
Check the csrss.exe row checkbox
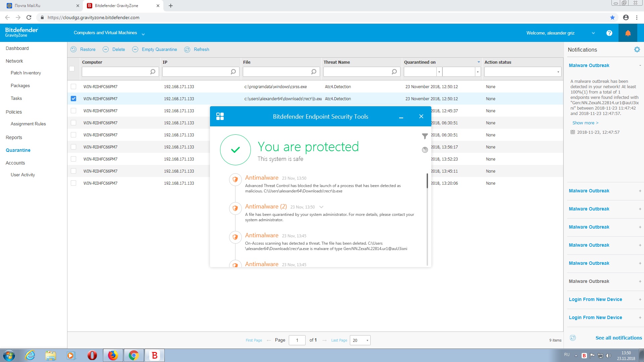[73, 86]
